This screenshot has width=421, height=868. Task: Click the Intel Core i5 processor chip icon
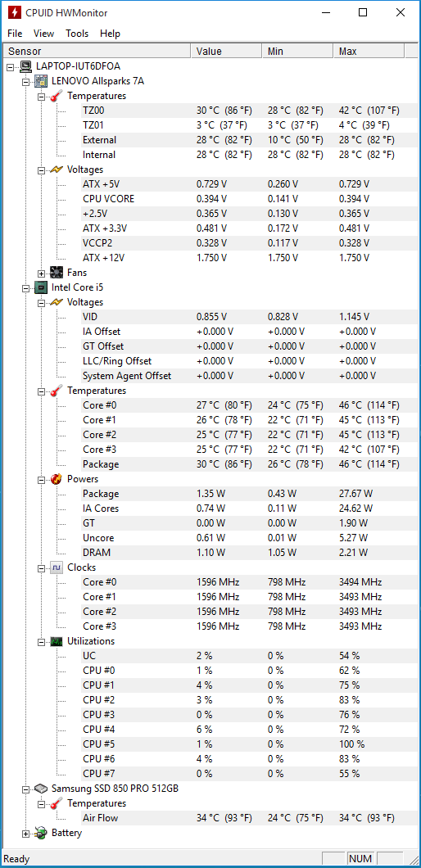click(40, 287)
